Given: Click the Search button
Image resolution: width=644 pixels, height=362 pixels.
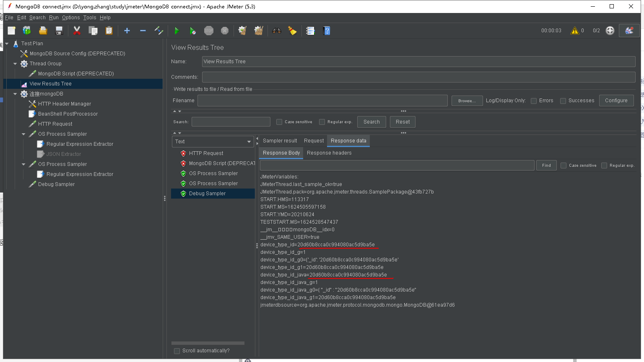Looking at the screenshot, I should [x=371, y=122].
